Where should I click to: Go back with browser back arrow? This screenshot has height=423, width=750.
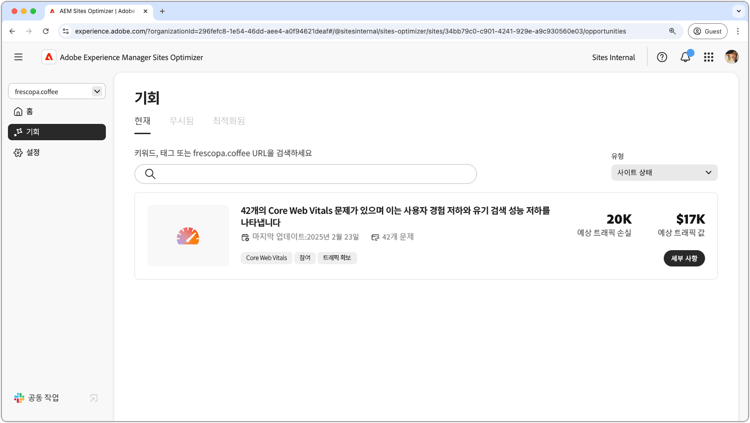(12, 31)
